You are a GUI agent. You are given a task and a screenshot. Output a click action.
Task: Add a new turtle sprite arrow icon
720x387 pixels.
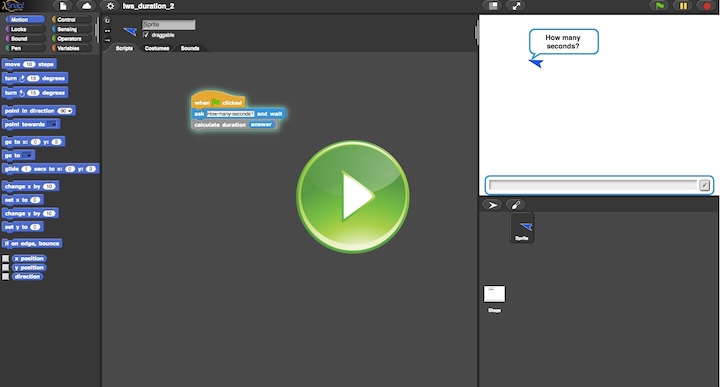492,205
